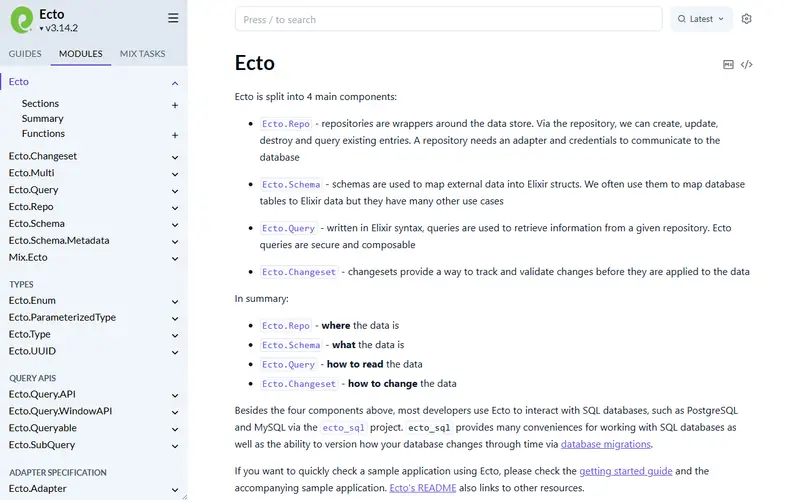Follow Ecto.Schema link about mapping external data
Image resolution: width=800 pixels, height=500 pixels.
[291, 185]
